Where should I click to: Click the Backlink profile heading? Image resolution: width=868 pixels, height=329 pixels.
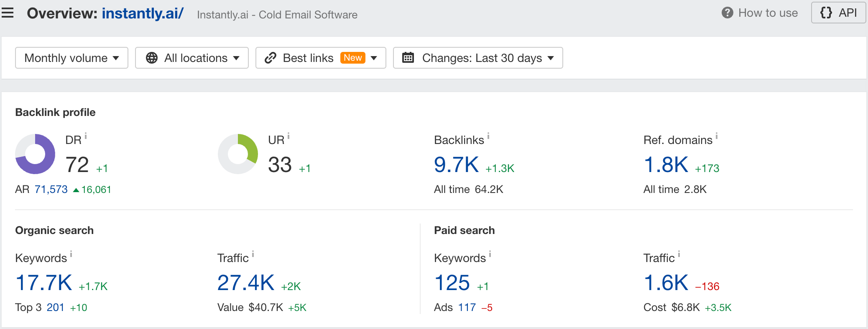tap(55, 112)
